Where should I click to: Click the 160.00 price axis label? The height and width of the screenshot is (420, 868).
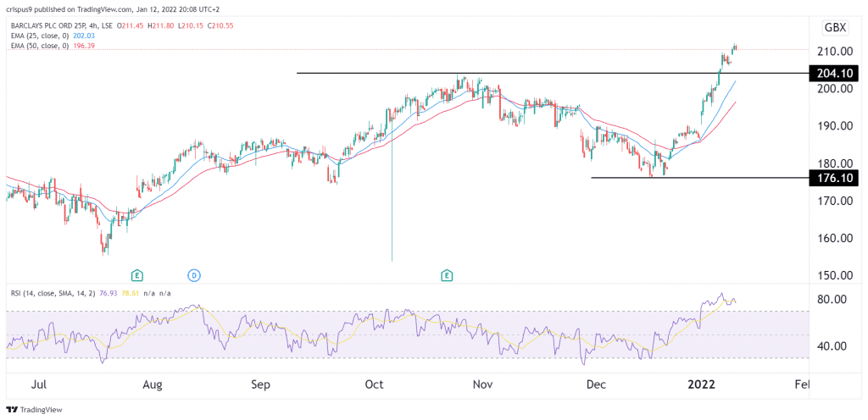[837, 239]
